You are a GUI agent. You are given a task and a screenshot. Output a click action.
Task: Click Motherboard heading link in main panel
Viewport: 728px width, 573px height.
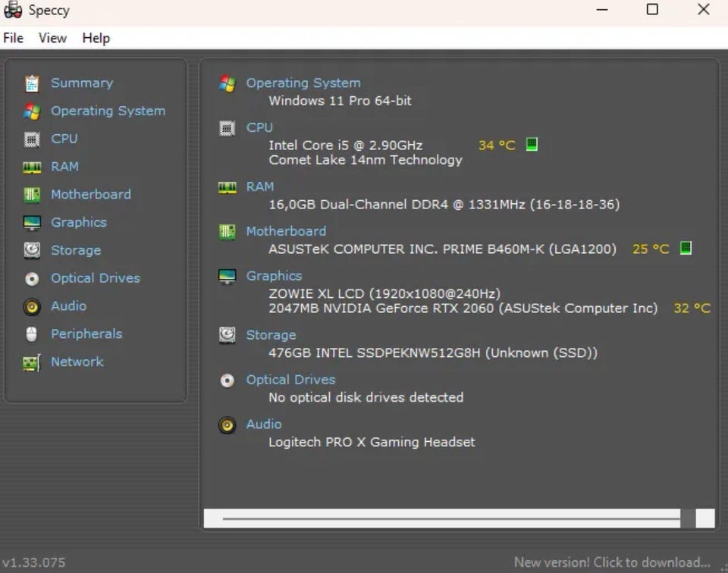coord(286,231)
